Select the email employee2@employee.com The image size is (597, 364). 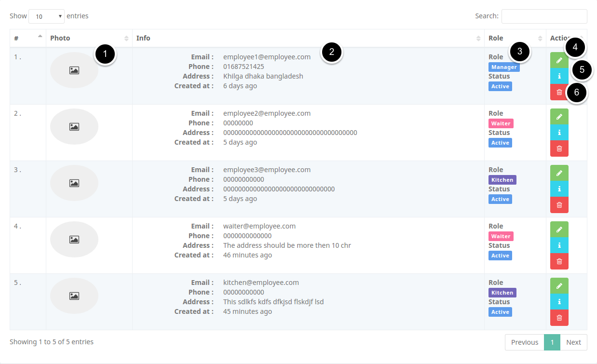pos(267,113)
